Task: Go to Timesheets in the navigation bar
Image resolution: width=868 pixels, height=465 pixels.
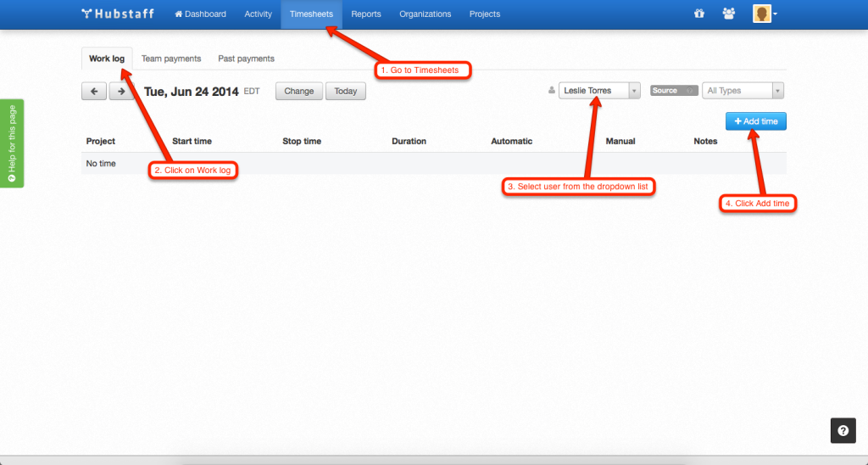Action: tap(311, 14)
